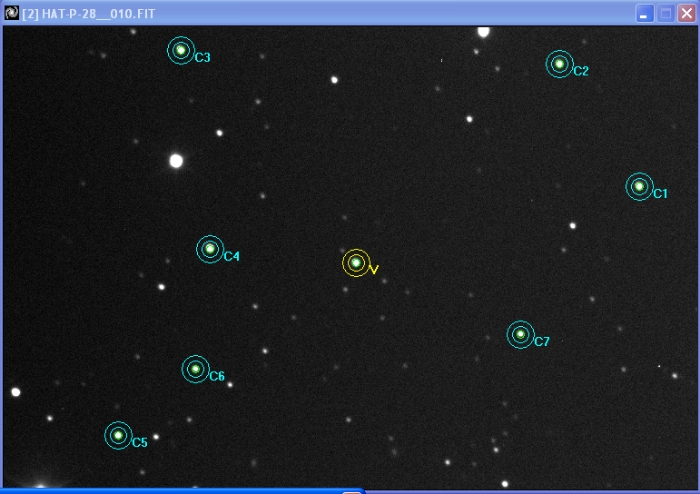The image size is (700, 494).
Task: Choose the C7 comparison star aperture
Action: click(520, 334)
